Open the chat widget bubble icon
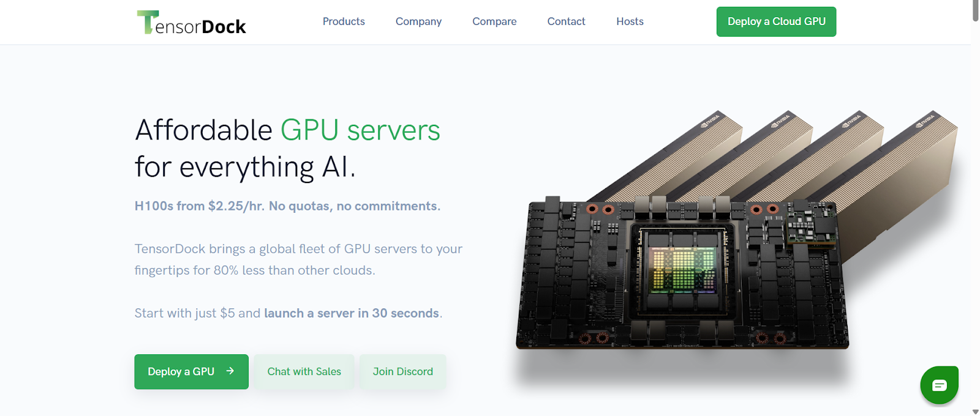Viewport: 980px width, 416px height. pos(939,385)
